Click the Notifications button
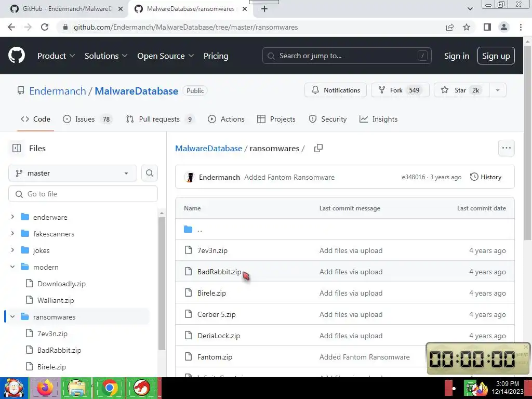The width and height of the screenshot is (532, 399). (336, 90)
